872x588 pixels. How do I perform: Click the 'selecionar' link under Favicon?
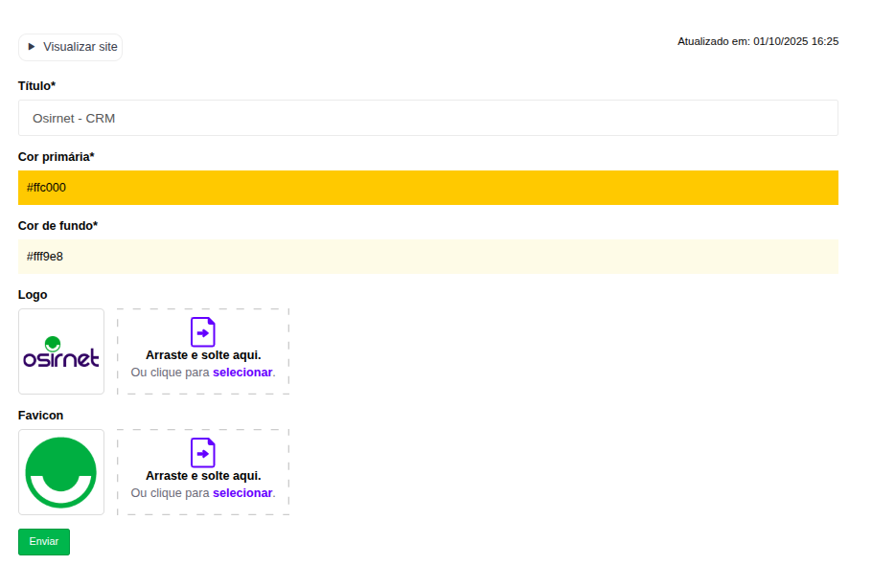point(242,493)
